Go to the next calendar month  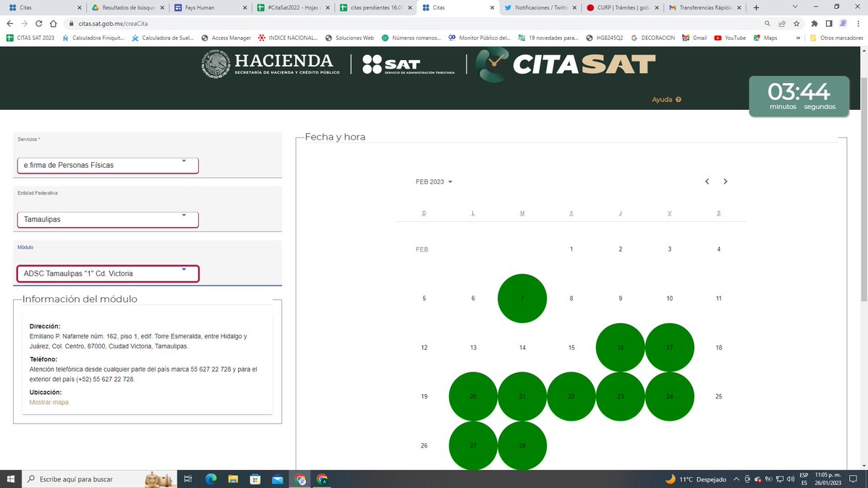726,181
